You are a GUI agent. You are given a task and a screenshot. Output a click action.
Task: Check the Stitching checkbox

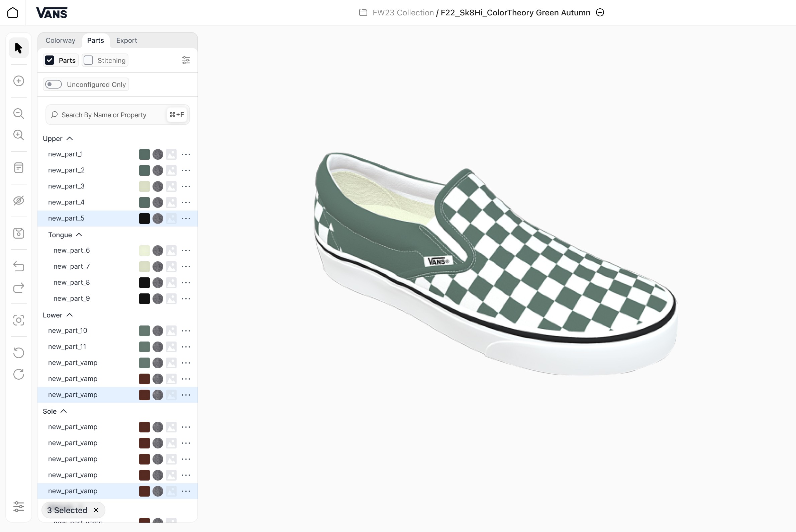coord(88,60)
